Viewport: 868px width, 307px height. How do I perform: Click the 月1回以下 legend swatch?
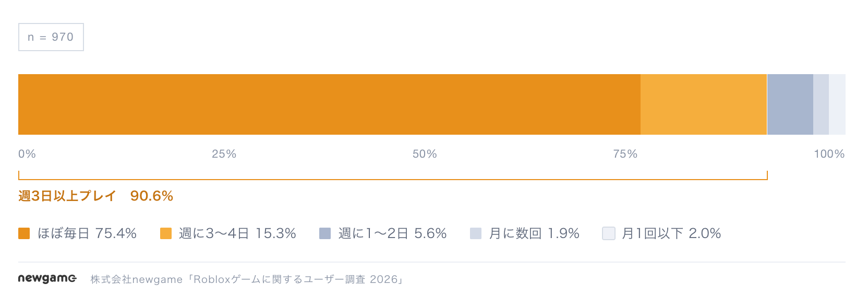click(609, 233)
